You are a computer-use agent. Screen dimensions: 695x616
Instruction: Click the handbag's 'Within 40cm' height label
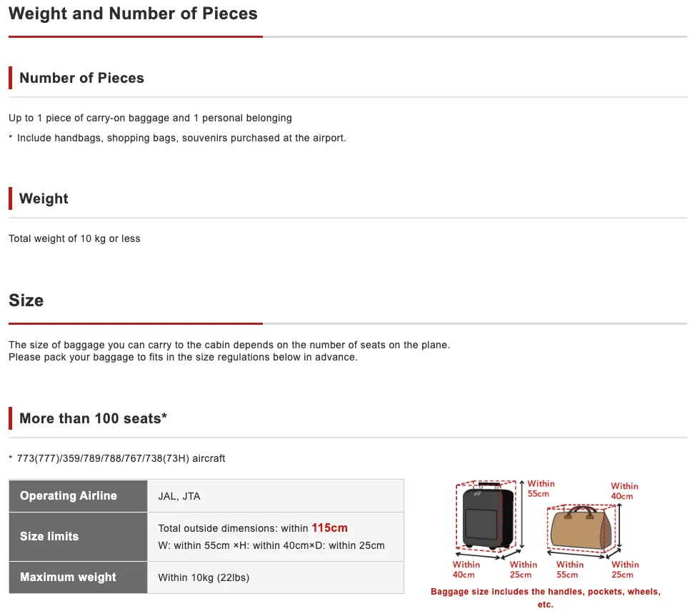(x=624, y=491)
